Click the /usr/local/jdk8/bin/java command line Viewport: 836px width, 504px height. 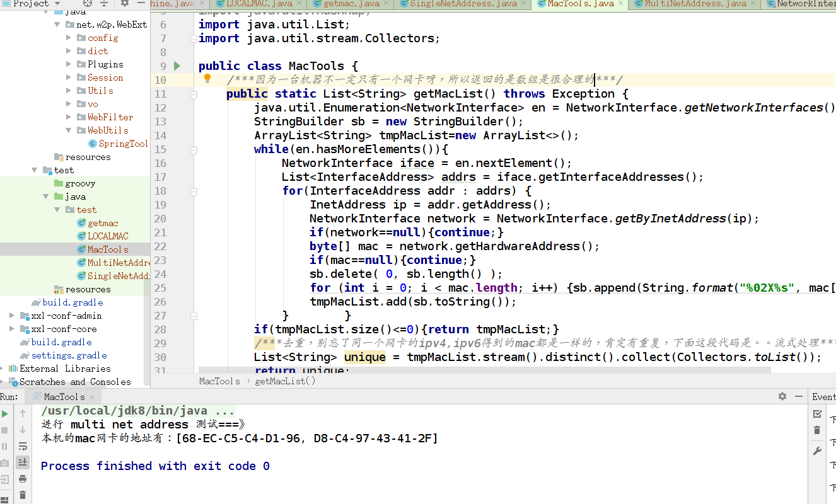tap(138, 411)
